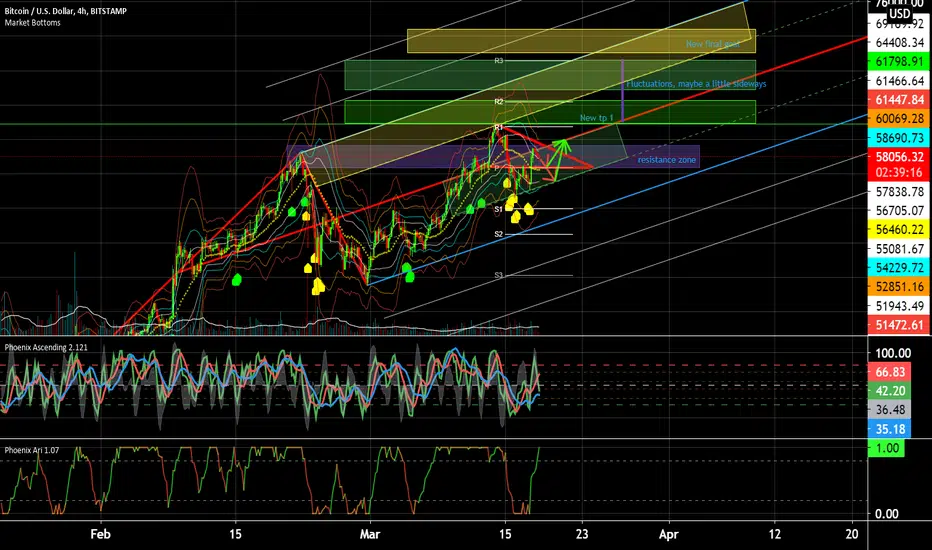
Task: Click the current price label 58056.32
Action: (x=899, y=156)
